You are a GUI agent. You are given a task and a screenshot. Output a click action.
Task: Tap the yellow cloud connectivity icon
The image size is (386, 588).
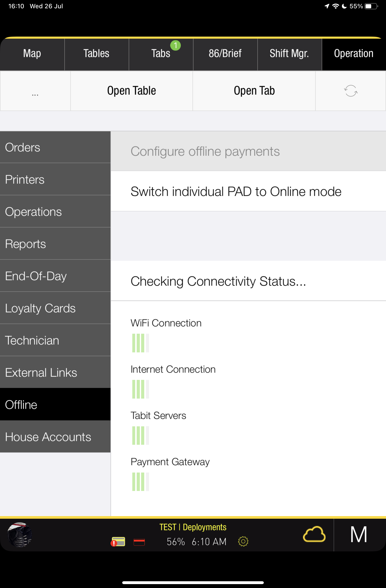(x=314, y=535)
